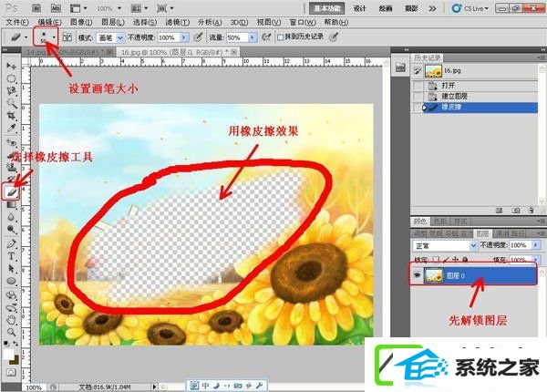Select the Dodge tool
Image resolution: width=547 pixels, height=392 pixels.
click(x=11, y=229)
